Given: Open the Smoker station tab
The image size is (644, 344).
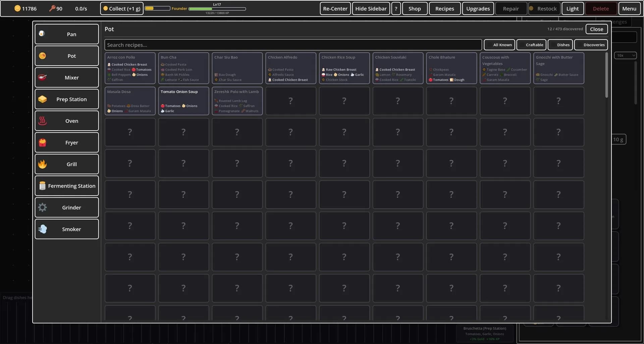Looking at the screenshot, I should point(67,229).
